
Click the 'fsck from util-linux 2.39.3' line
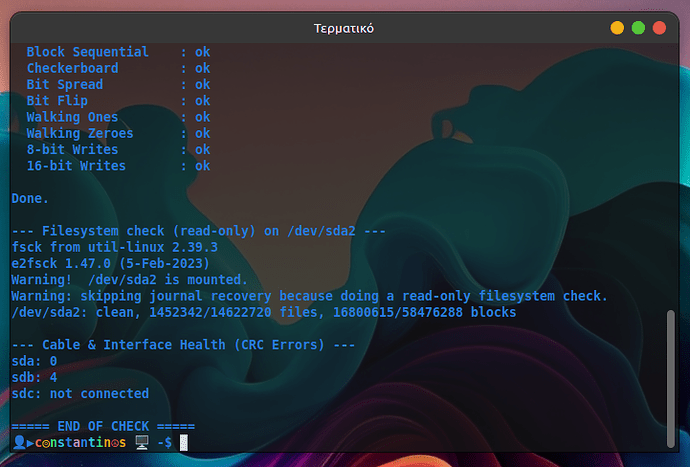[x=114, y=247]
